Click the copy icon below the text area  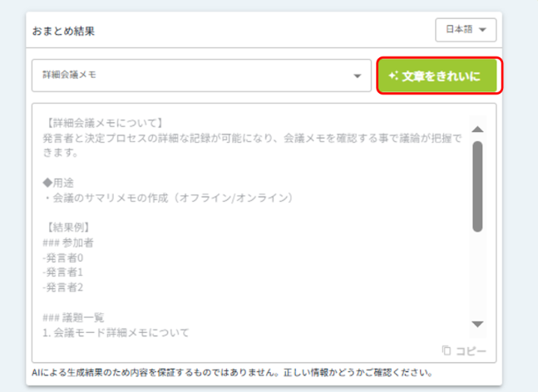pyautogui.click(x=447, y=350)
